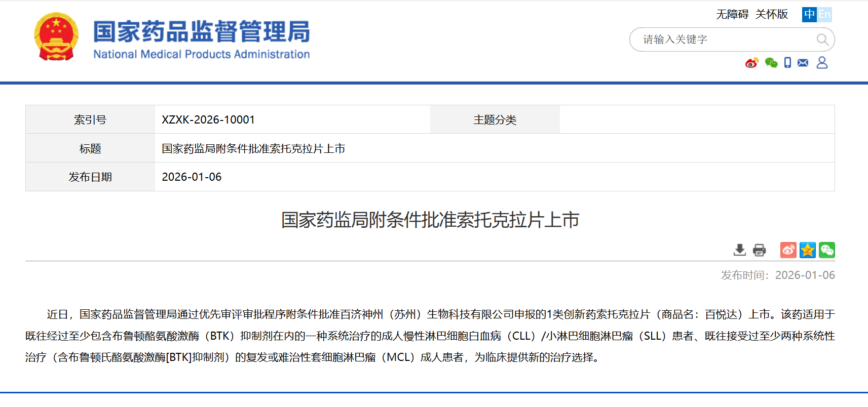This screenshot has height=407, width=868.
Task: Click the blue envelope mail icon
Action: tap(803, 63)
